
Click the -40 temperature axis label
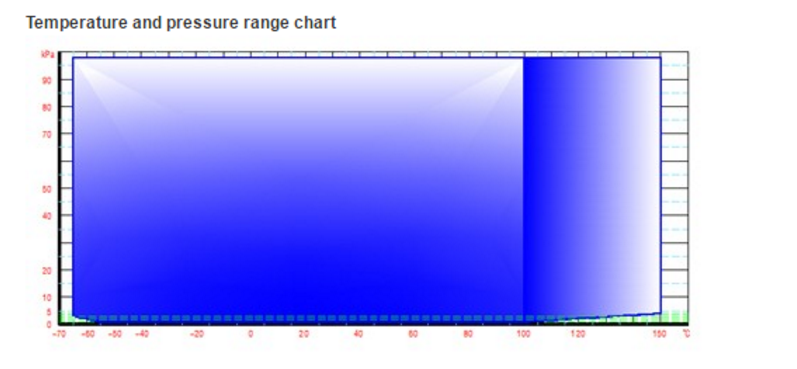(142, 334)
